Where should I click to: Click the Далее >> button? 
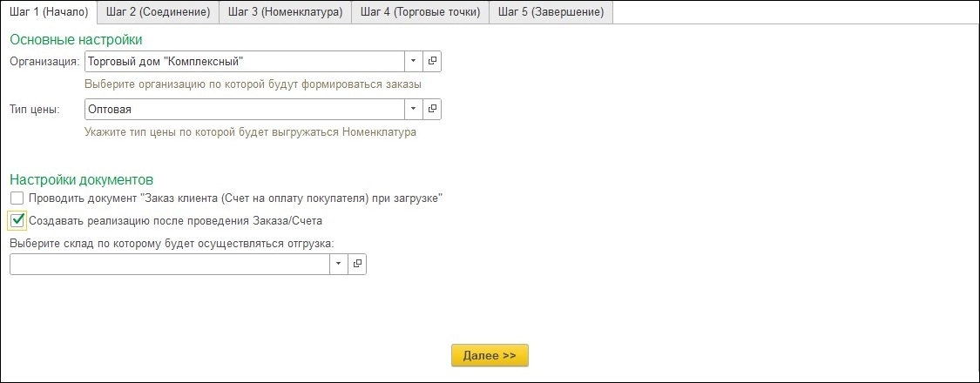pos(490,355)
